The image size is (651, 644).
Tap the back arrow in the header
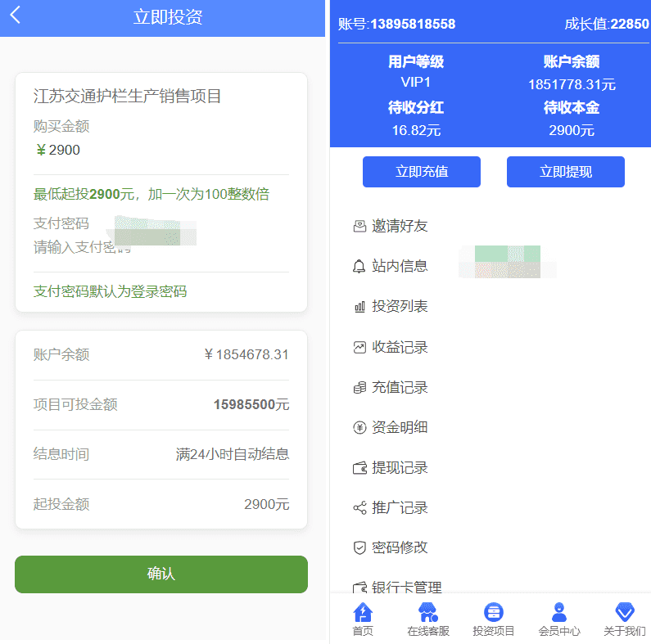(16, 16)
